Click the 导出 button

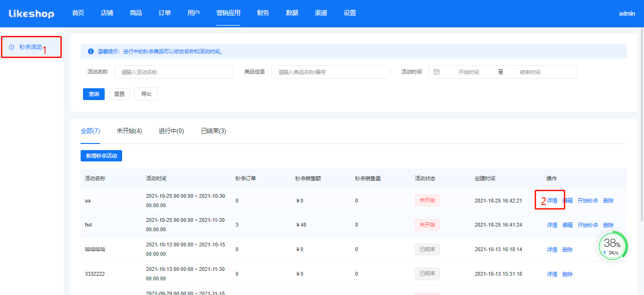pyautogui.click(x=146, y=94)
